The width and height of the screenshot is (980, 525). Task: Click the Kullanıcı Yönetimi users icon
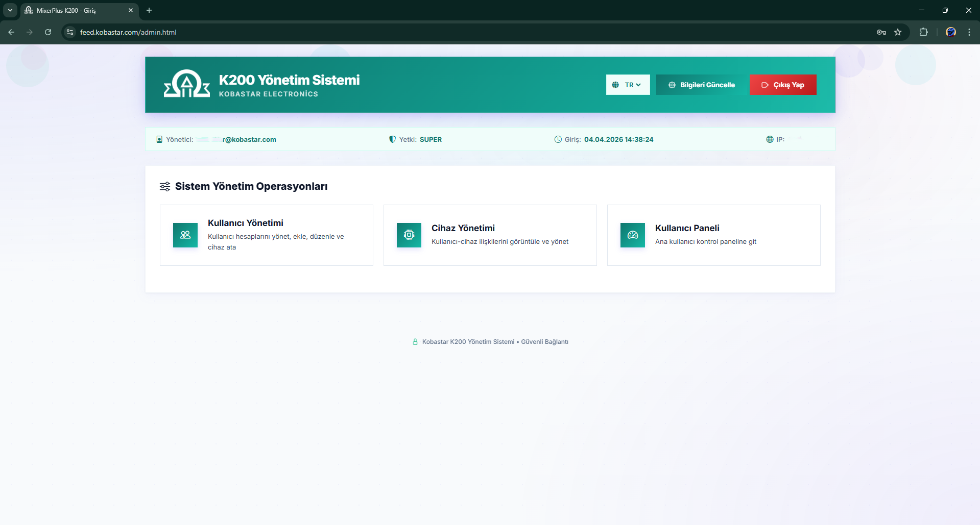coord(185,235)
